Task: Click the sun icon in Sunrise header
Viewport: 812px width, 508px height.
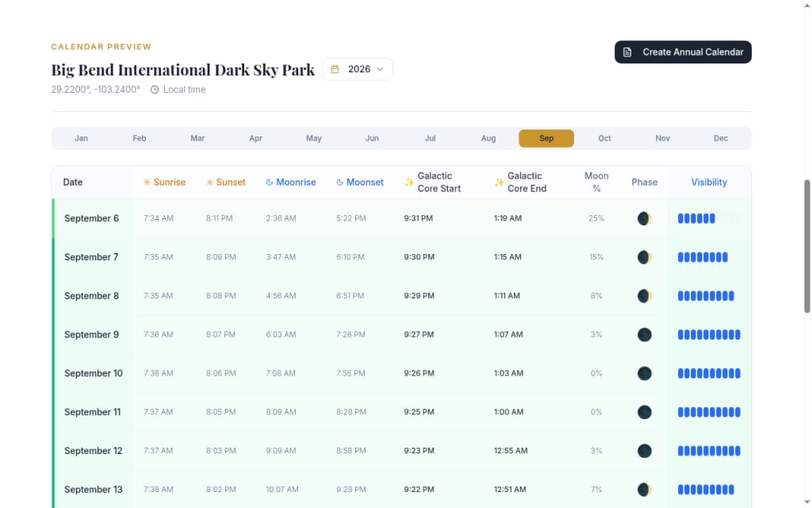Action: coord(147,183)
